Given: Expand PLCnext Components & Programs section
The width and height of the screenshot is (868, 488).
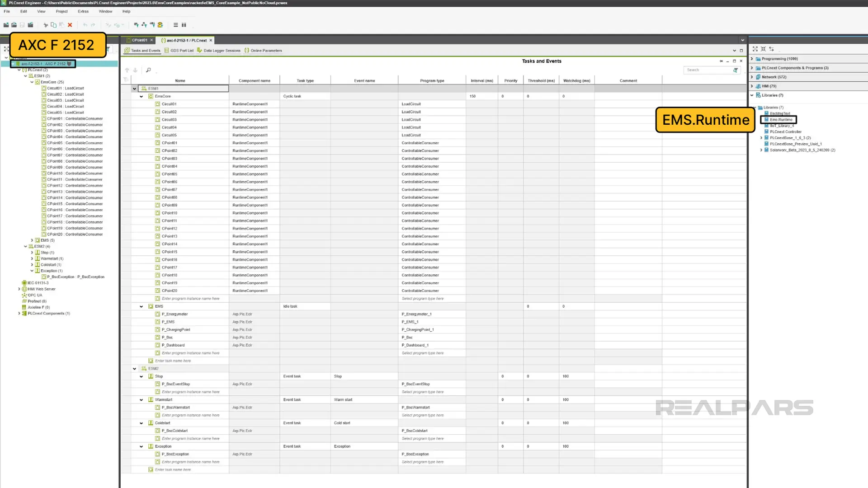Looking at the screenshot, I should 752,68.
